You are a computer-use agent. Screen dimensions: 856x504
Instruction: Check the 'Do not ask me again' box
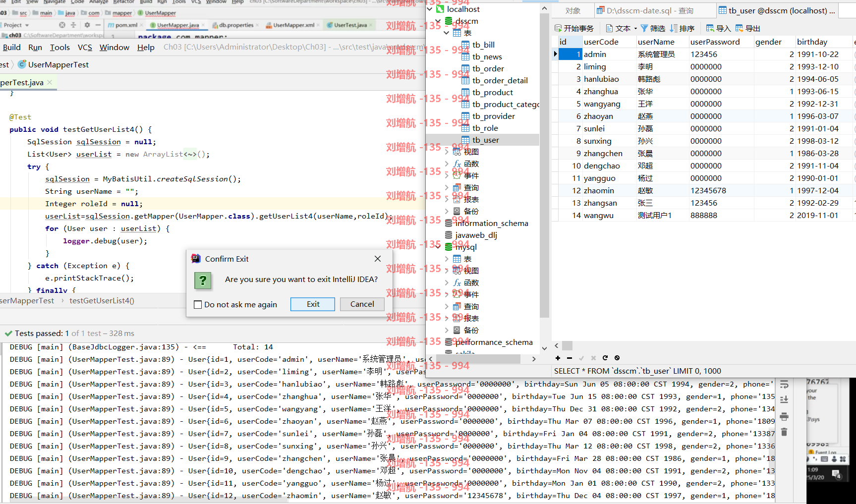point(198,305)
